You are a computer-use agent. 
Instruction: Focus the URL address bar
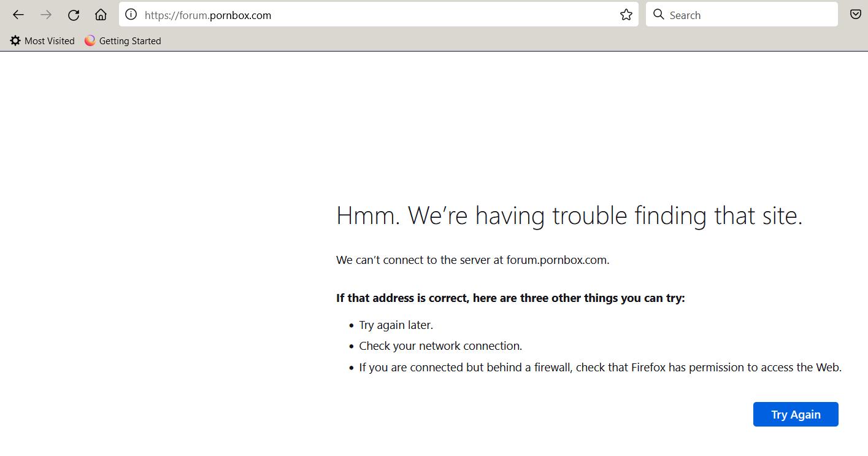[x=368, y=15]
